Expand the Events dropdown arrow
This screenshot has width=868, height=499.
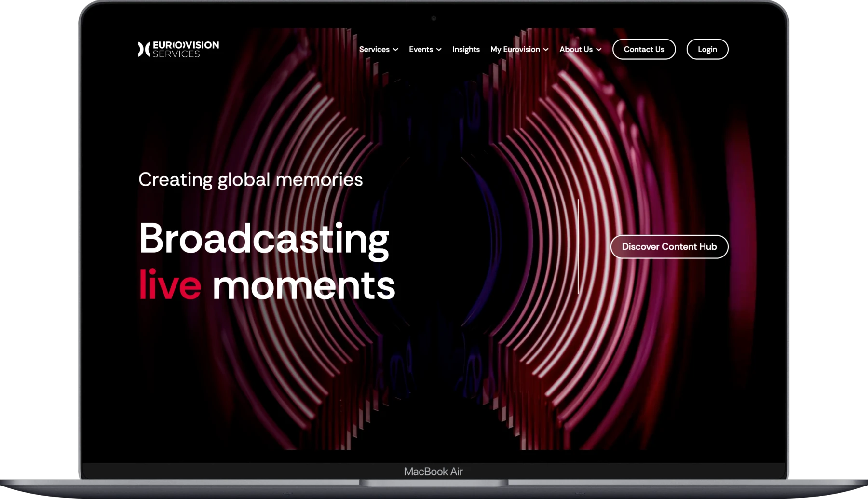[x=439, y=49]
